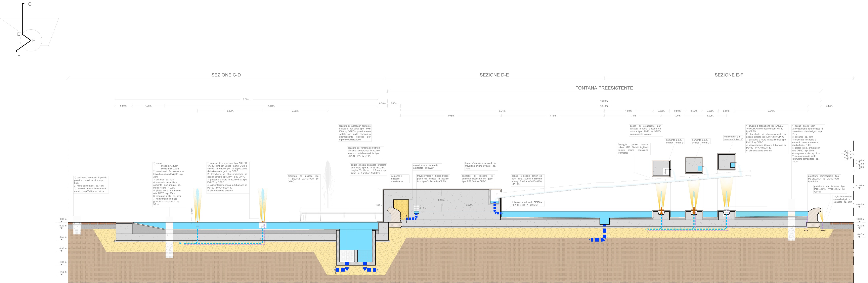
Task: Click the 'D' marker in key plan
Action: 19,34
